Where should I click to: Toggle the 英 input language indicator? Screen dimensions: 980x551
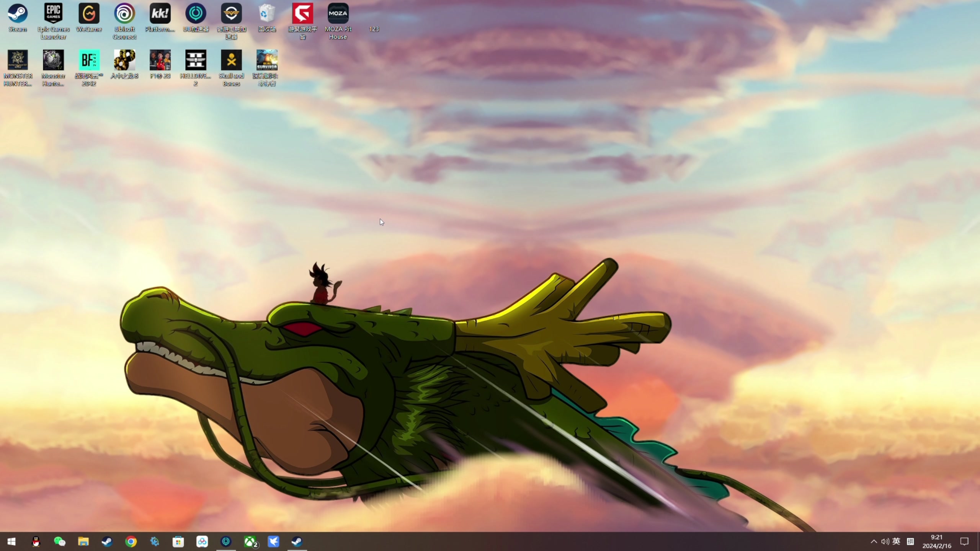click(896, 541)
